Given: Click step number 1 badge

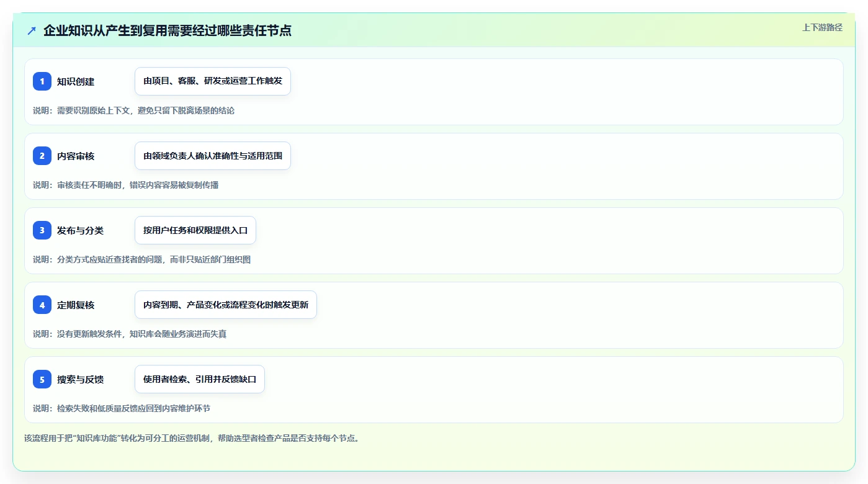Looking at the screenshot, I should pyautogui.click(x=42, y=81).
